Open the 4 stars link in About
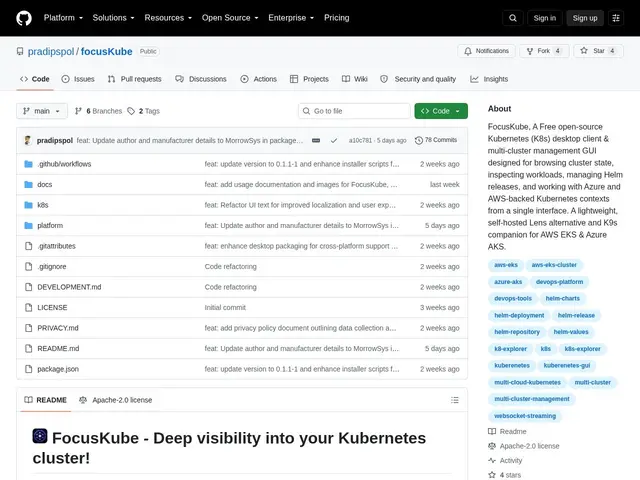 (x=510, y=475)
